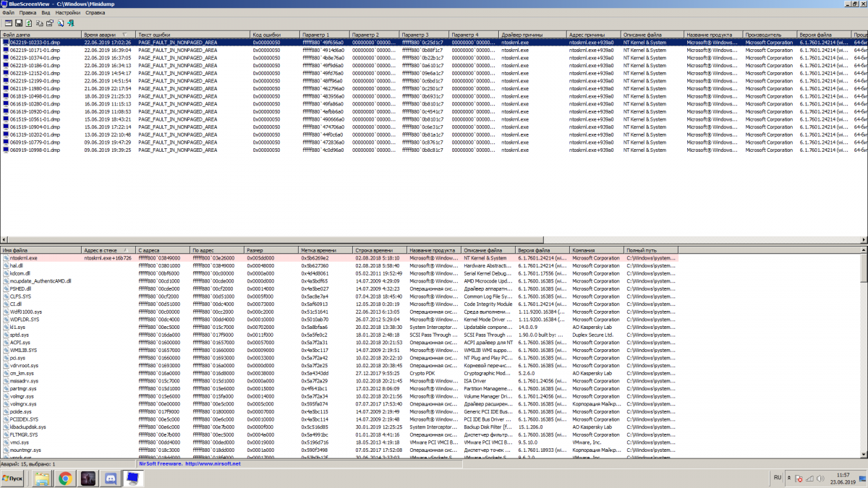
Task: Copy selected items using the toolbar icon
Action: [39, 24]
